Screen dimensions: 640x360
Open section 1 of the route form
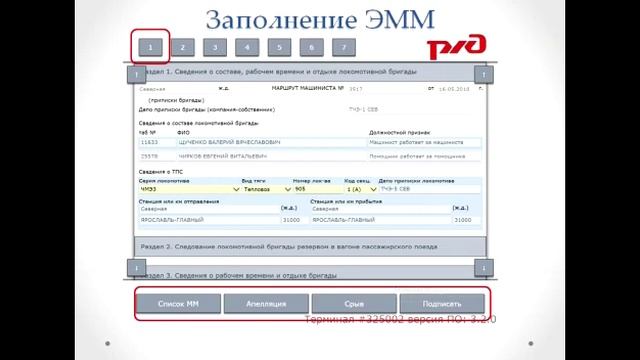[x=150, y=47]
